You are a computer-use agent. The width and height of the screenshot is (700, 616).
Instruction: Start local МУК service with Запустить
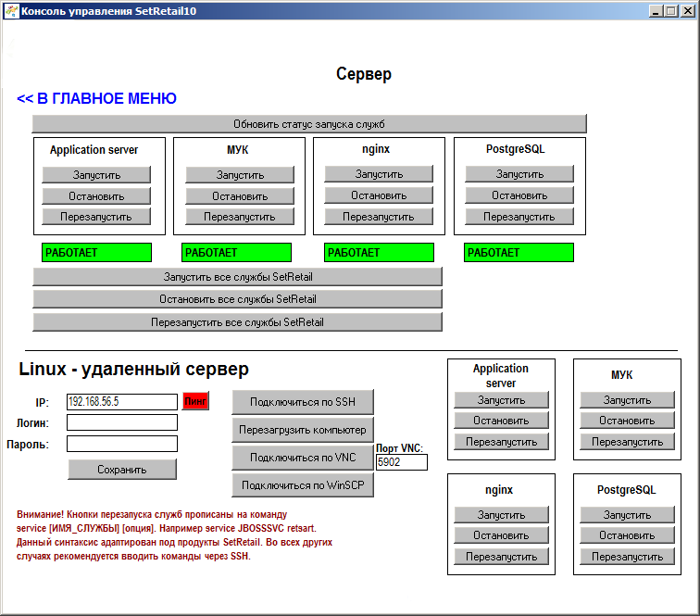[240, 175]
